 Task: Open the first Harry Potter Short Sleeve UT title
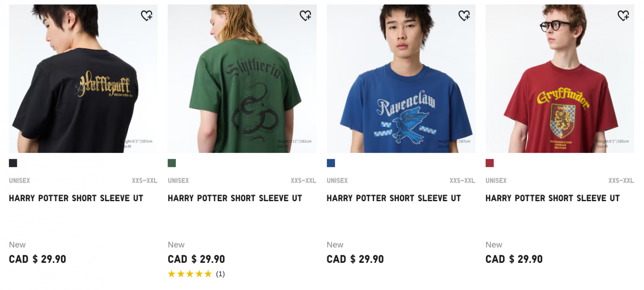[x=76, y=198]
